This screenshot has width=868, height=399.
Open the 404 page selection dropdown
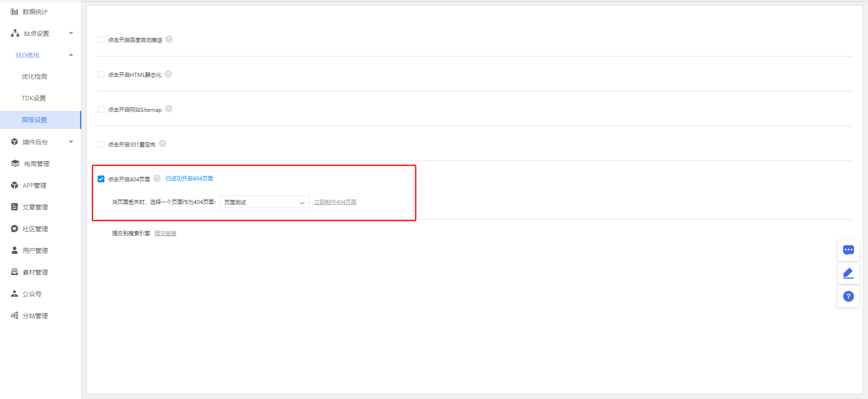(x=264, y=202)
